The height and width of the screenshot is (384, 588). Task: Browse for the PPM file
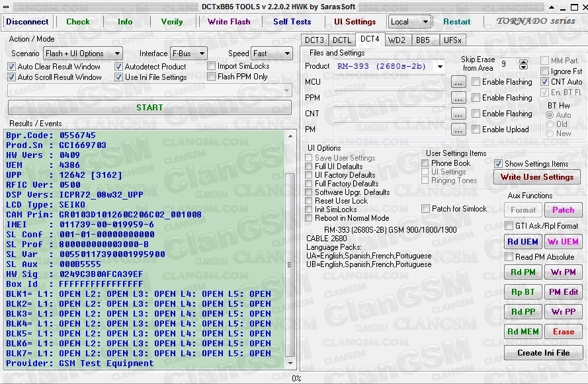point(458,98)
